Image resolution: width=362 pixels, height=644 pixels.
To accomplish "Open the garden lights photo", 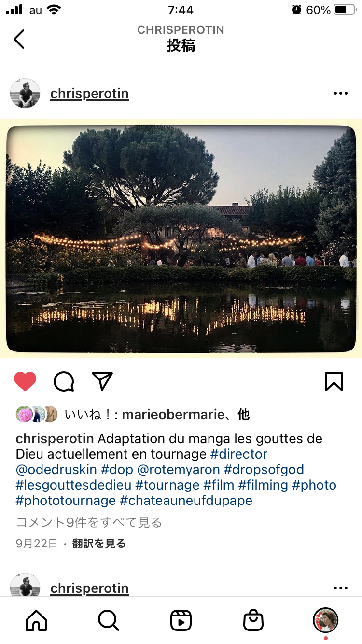I will coord(181,238).
